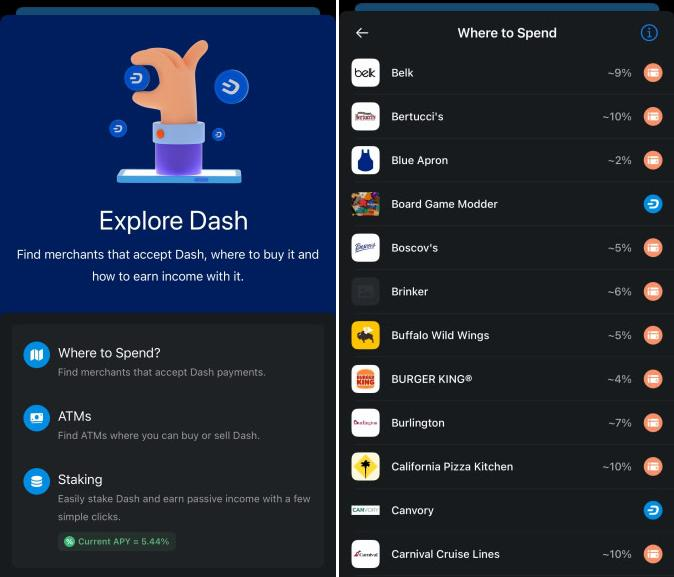Screen dimensions: 674x577
Task: Open the Belk merchant name
Action: click(x=402, y=73)
